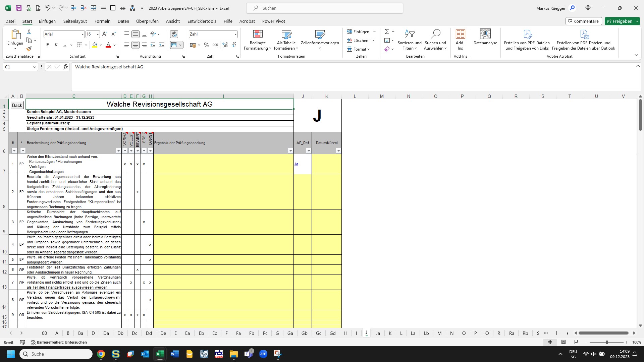The image size is (644, 362).
Task: Toggle underline U formatting
Action: pyautogui.click(x=65, y=45)
